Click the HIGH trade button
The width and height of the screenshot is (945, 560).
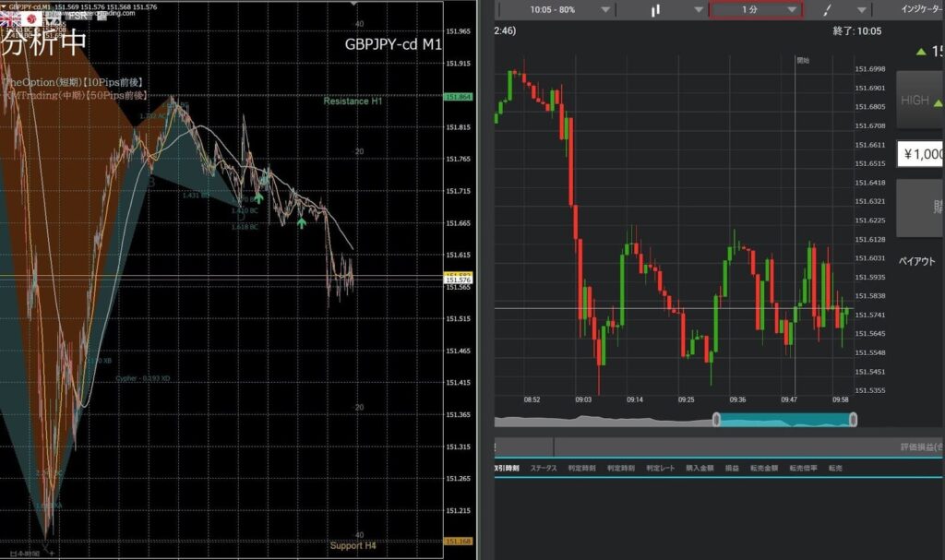(x=920, y=100)
